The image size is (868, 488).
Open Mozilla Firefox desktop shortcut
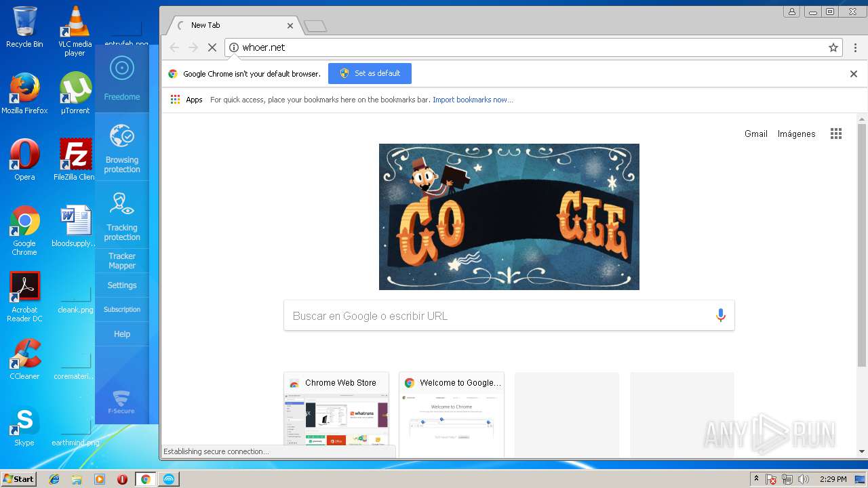24,94
